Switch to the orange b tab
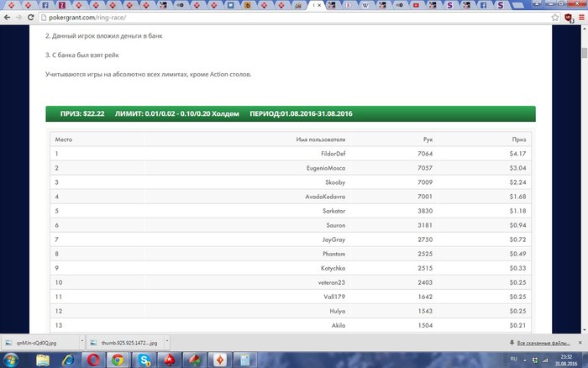The image size is (588, 368). pos(248,5)
